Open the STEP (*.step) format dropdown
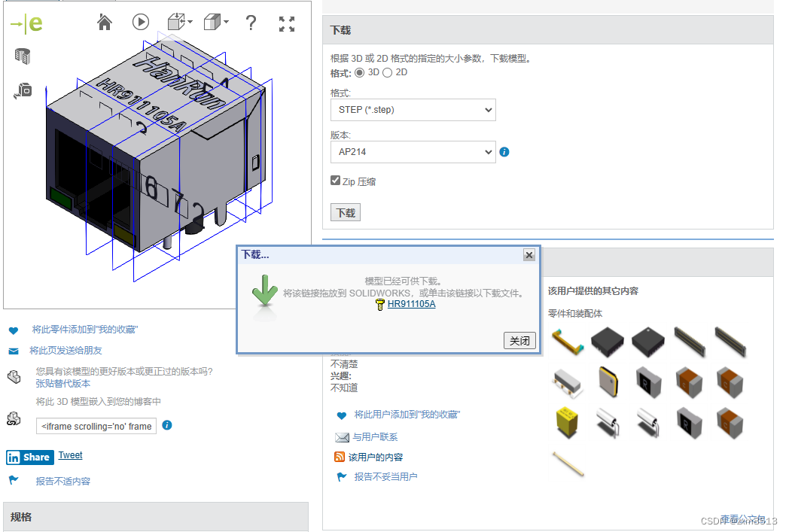 pyautogui.click(x=413, y=110)
